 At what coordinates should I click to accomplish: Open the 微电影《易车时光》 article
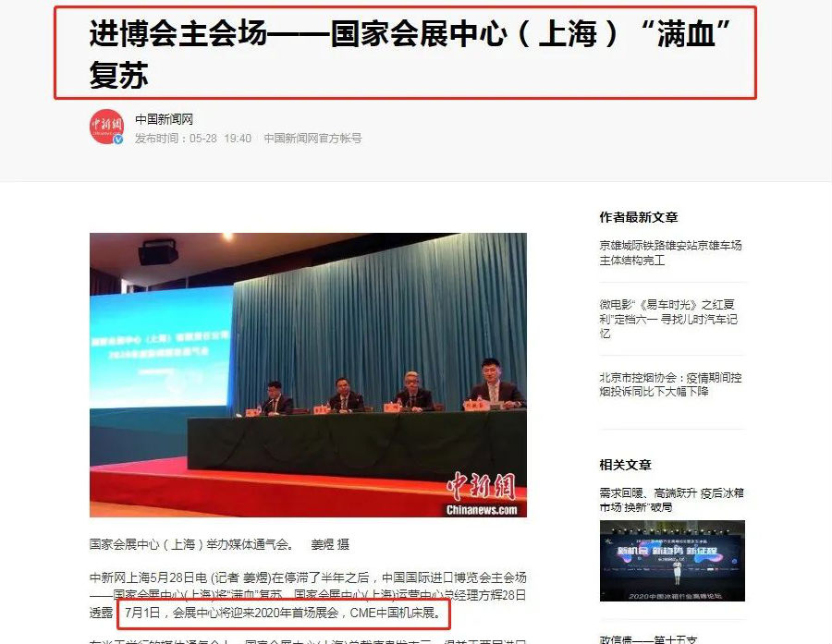click(x=668, y=321)
